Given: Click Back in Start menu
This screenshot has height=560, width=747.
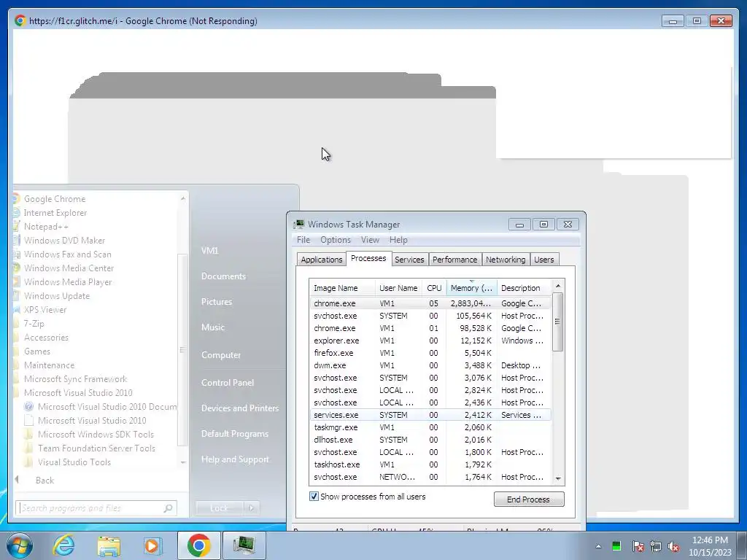Looking at the screenshot, I should (44, 480).
